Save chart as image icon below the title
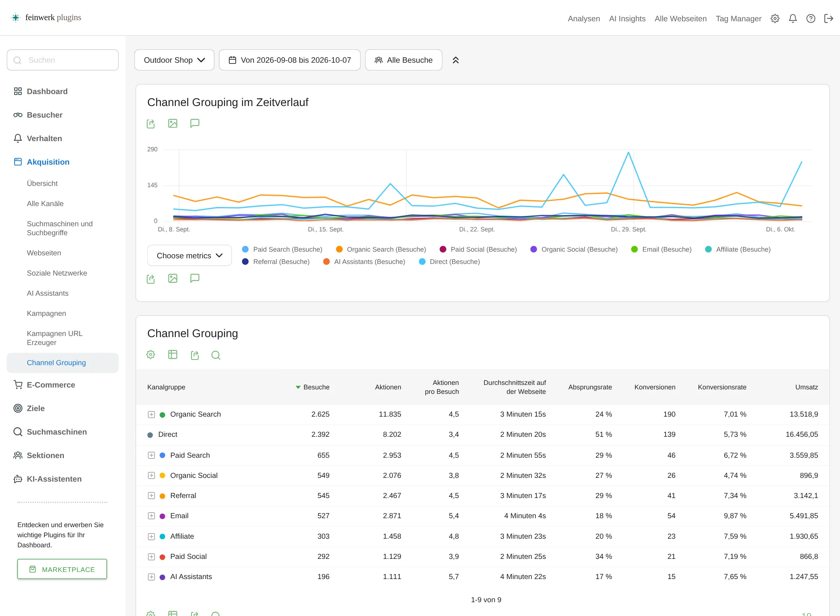Image resolution: width=840 pixels, height=616 pixels. point(173,124)
